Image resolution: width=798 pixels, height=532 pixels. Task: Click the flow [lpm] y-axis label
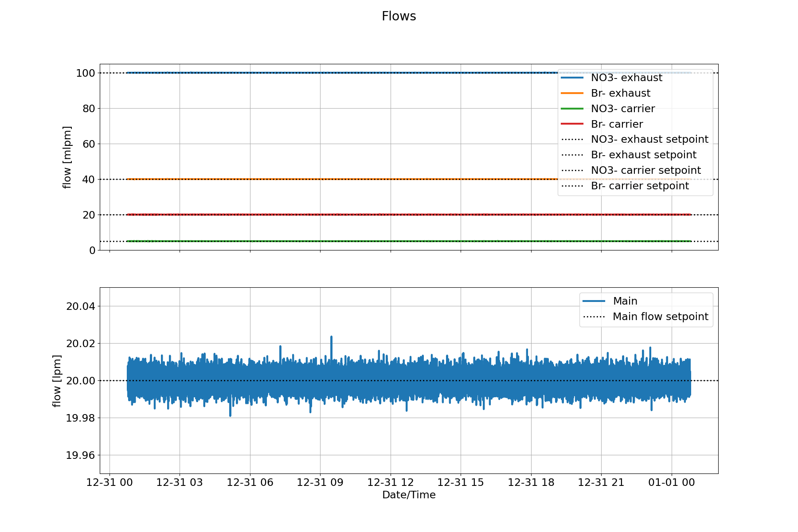[x=57, y=381]
